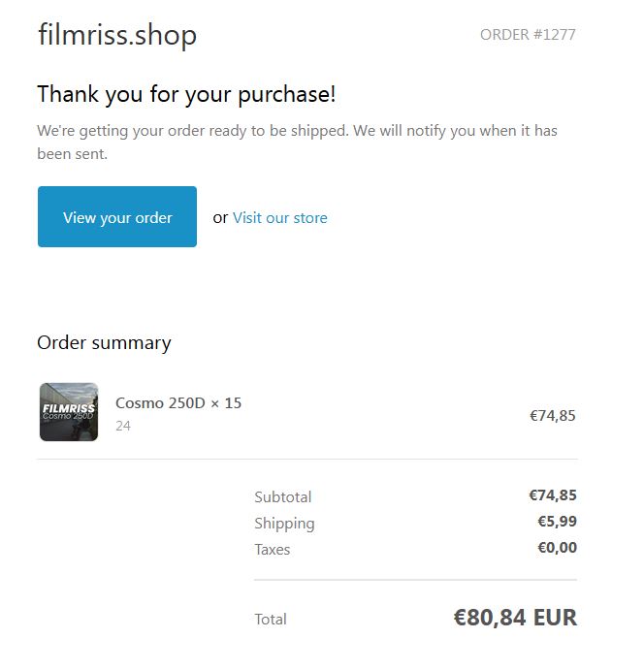Select the ORDER #1277 number text

pyautogui.click(x=528, y=35)
